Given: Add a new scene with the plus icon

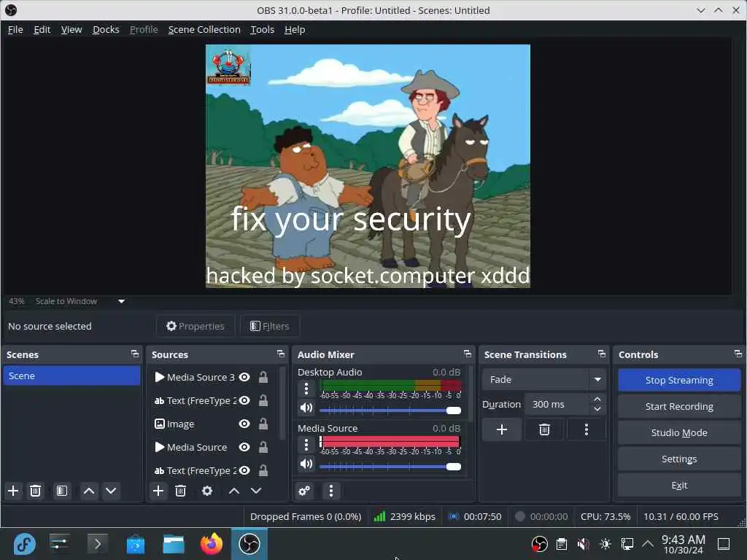Looking at the screenshot, I should click(13, 491).
